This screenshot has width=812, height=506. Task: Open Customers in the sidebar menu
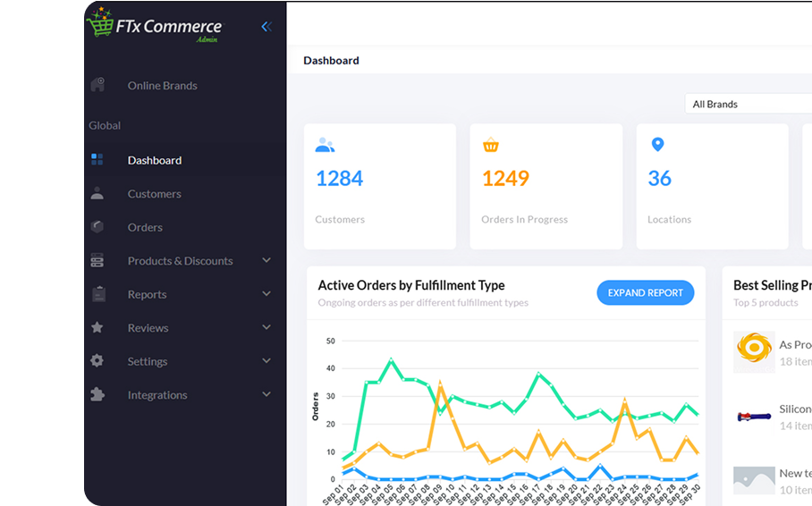point(154,193)
